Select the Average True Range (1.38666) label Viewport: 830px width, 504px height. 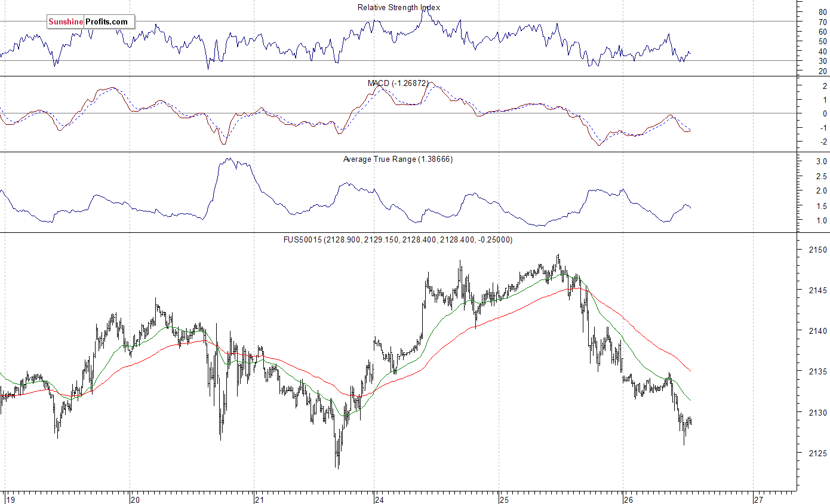(x=398, y=159)
